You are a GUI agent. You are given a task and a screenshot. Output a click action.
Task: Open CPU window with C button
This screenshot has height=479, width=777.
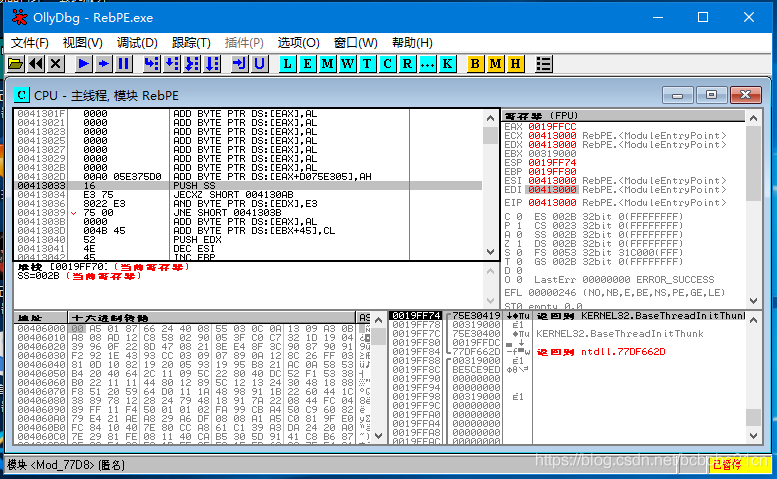coord(388,63)
